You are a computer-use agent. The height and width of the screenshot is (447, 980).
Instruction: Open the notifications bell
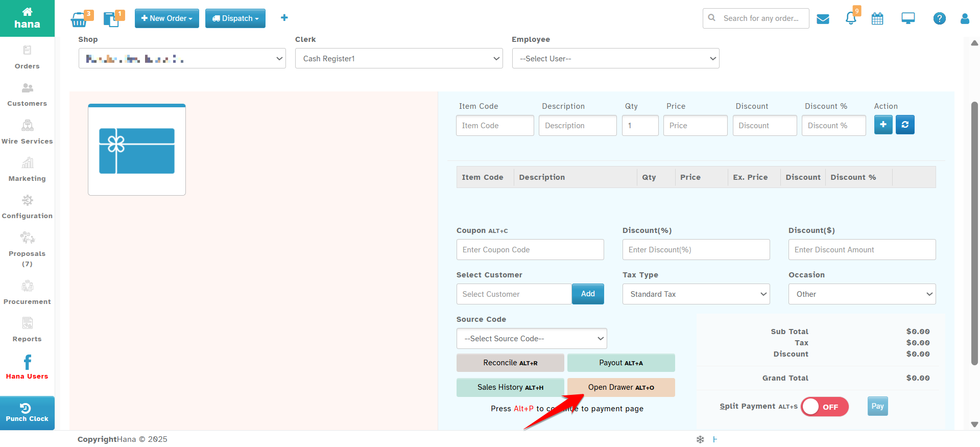[x=851, y=18]
